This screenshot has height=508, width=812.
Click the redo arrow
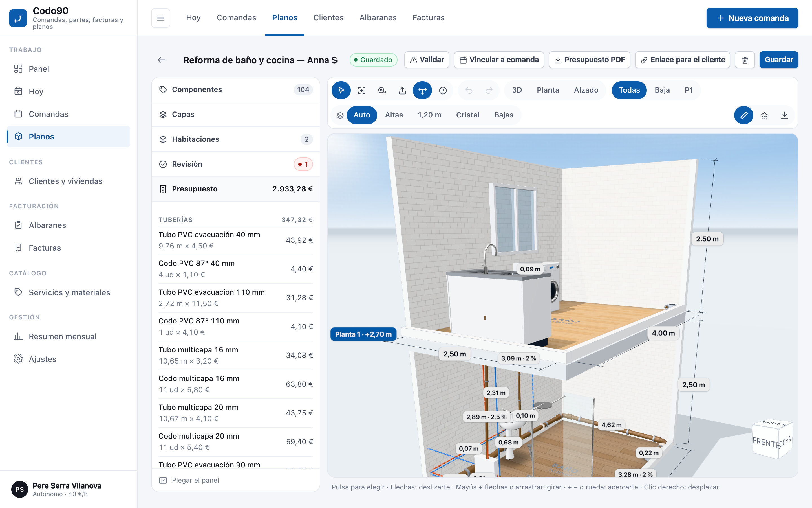click(489, 90)
